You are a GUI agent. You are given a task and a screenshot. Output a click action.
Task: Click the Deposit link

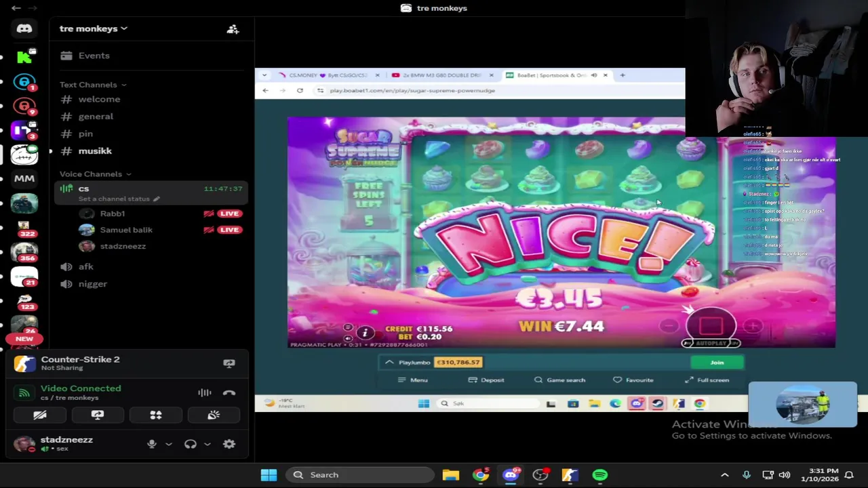486,380
